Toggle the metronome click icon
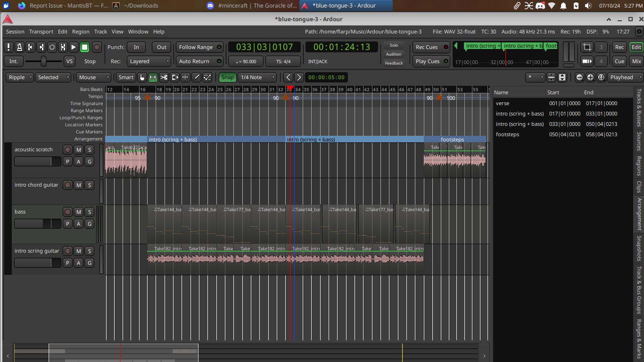The image size is (644, 362). [19, 47]
